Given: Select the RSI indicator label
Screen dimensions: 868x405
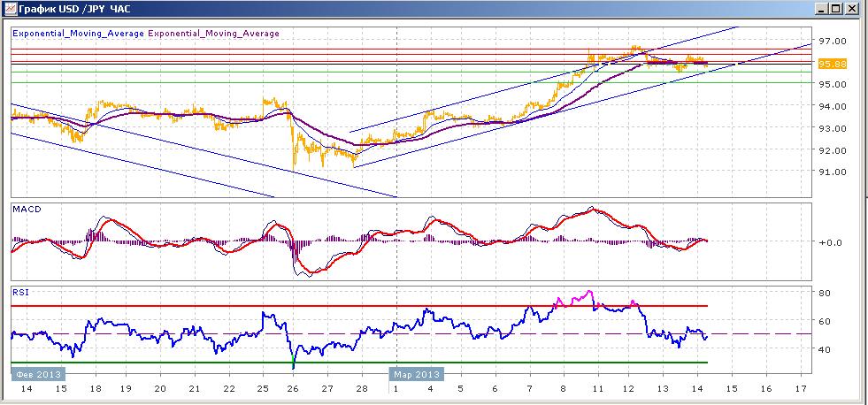Looking at the screenshot, I should coord(20,293).
